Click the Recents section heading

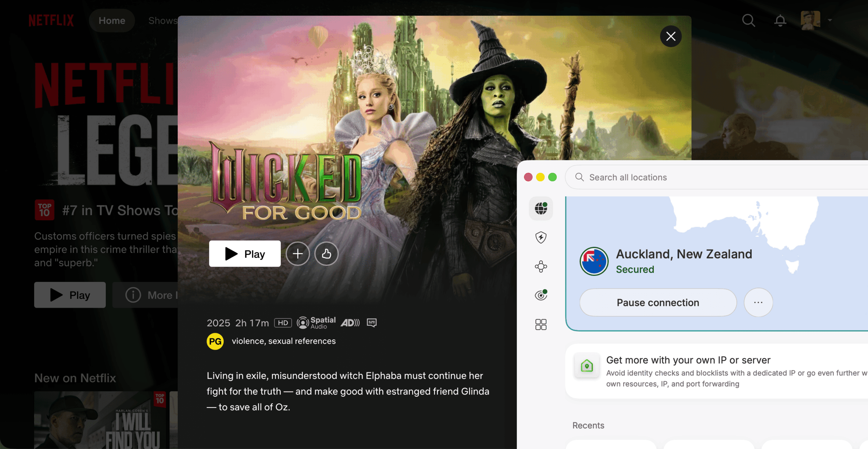(588, 425)
